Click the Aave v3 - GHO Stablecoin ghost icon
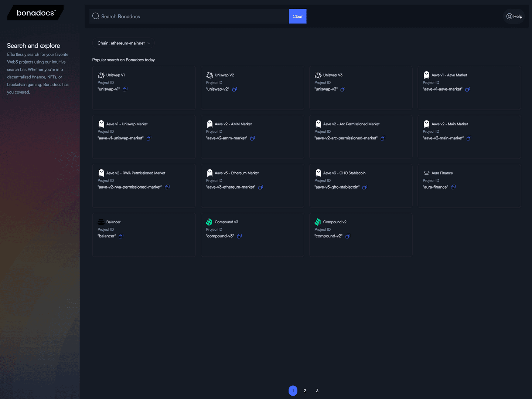Screen dimensions: 532x399 (318, 173)
